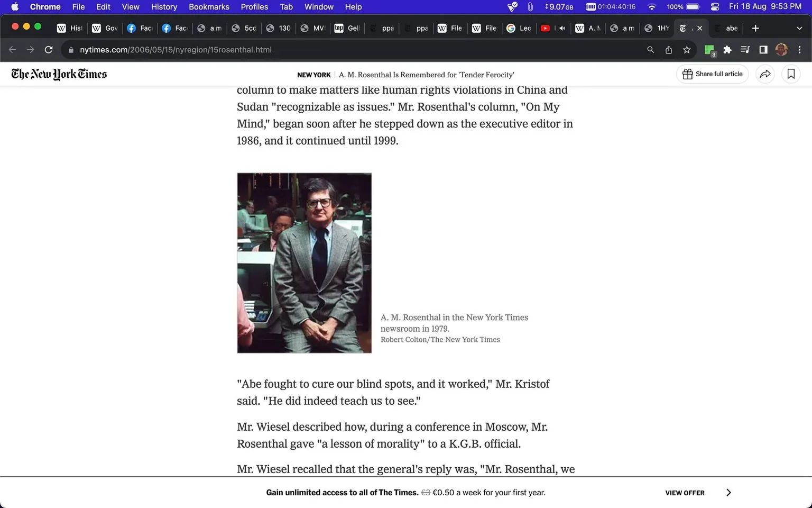This screenshot has width=812, height=508.
Task: Open macOS Control Center toggles
Action: click(x=715, y=7)
